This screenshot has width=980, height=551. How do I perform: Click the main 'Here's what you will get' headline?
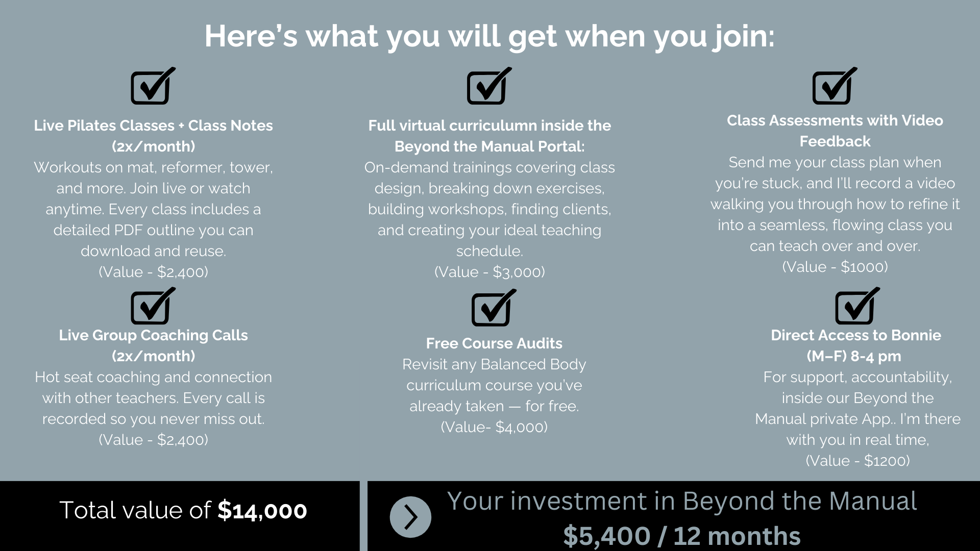489,36
